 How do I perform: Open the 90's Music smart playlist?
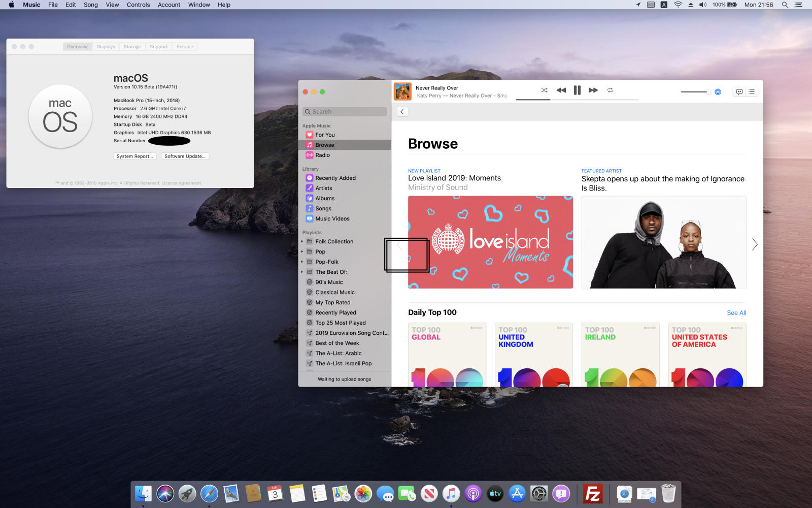click(x=345, y=282)
